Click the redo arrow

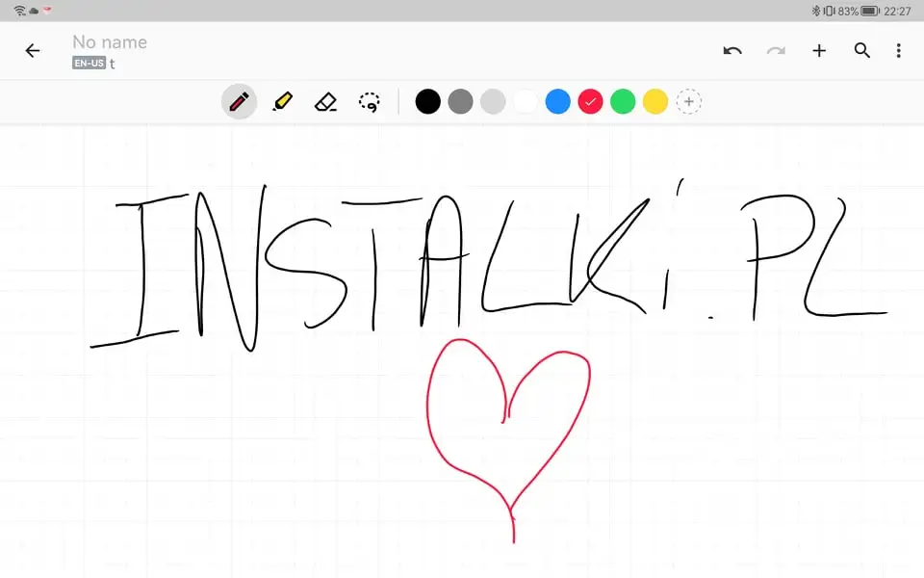(x=776, y=51)
